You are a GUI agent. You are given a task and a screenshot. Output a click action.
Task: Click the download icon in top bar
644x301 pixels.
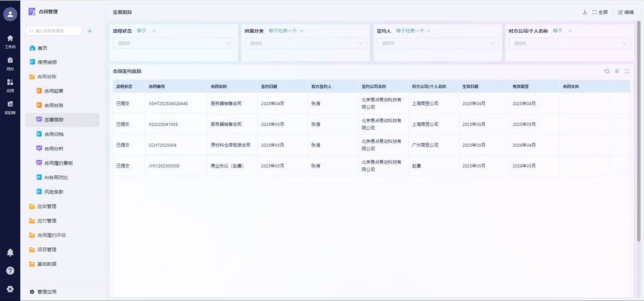584,12
